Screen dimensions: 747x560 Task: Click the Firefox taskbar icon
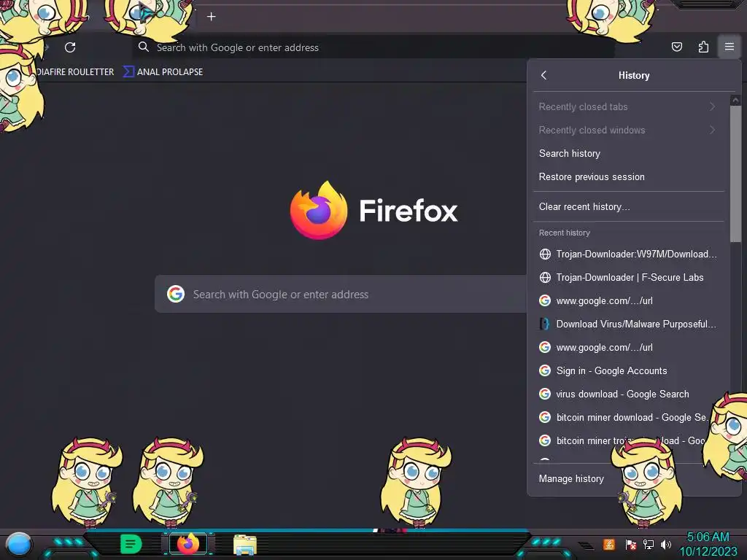click(188, 544)
